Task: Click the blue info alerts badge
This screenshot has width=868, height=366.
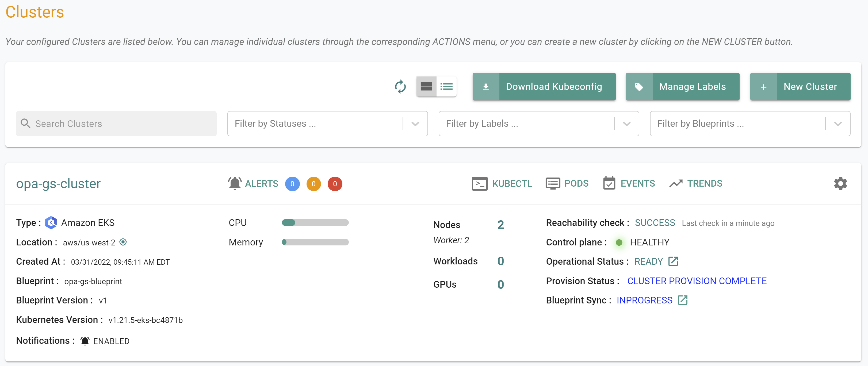Action: click(292, 184)
